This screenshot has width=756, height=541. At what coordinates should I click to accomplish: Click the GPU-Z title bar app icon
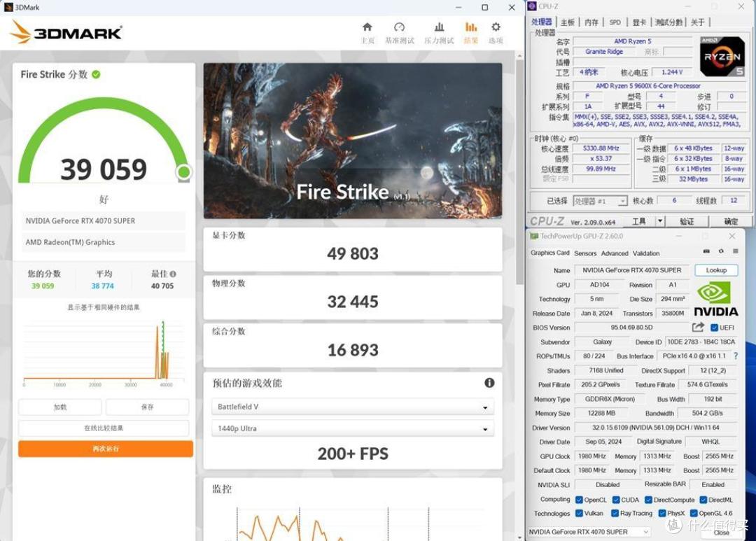click(533, 237)
